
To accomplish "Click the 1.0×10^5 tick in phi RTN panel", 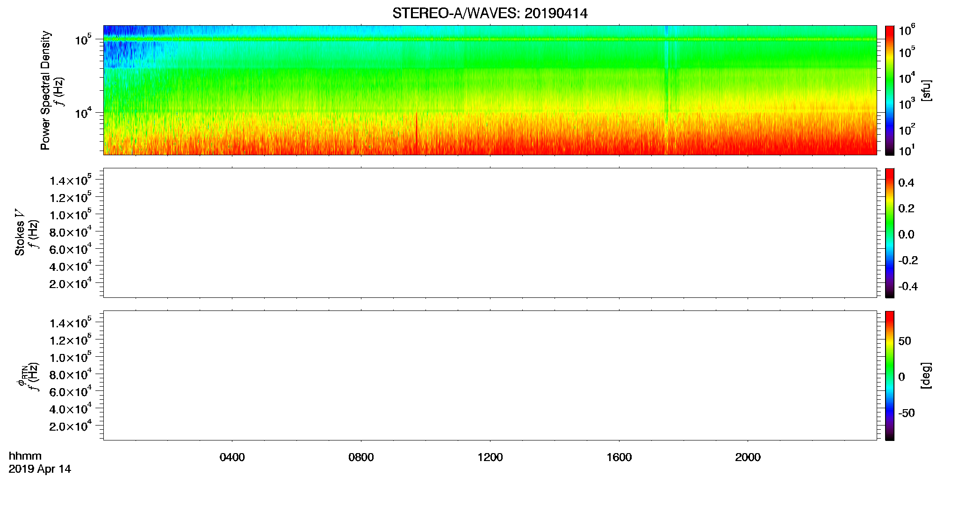I will (x=71, y=357).
